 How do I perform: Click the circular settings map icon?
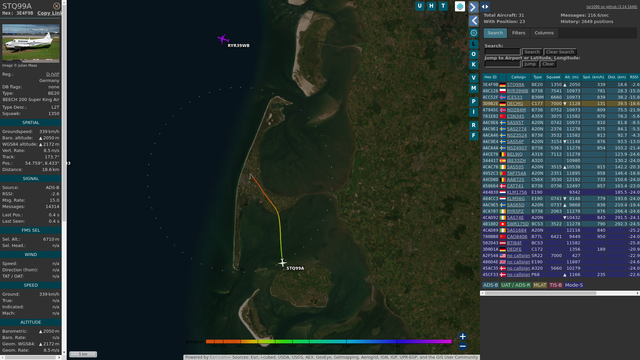(473, 33)
